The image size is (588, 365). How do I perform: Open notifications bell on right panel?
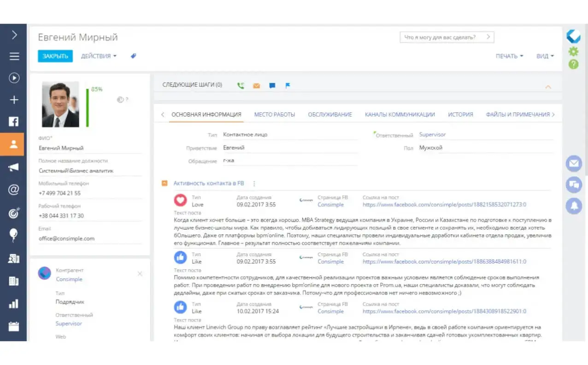(574, 206)
